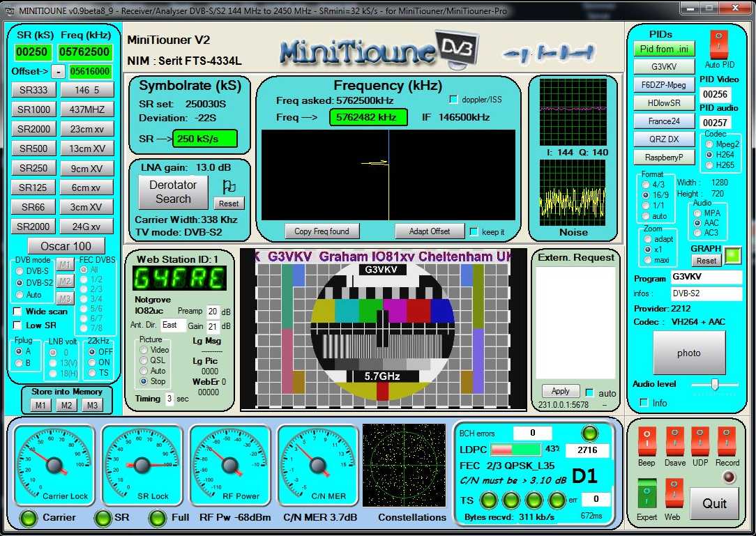Toggle the Auto PID red switch
756x536 pixels.
tap(719, 45)
